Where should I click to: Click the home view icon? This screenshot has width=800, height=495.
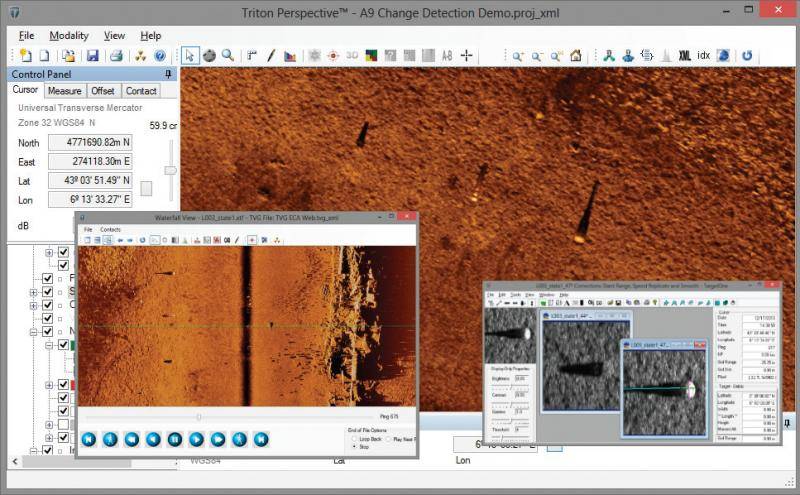tap(576, 55)
